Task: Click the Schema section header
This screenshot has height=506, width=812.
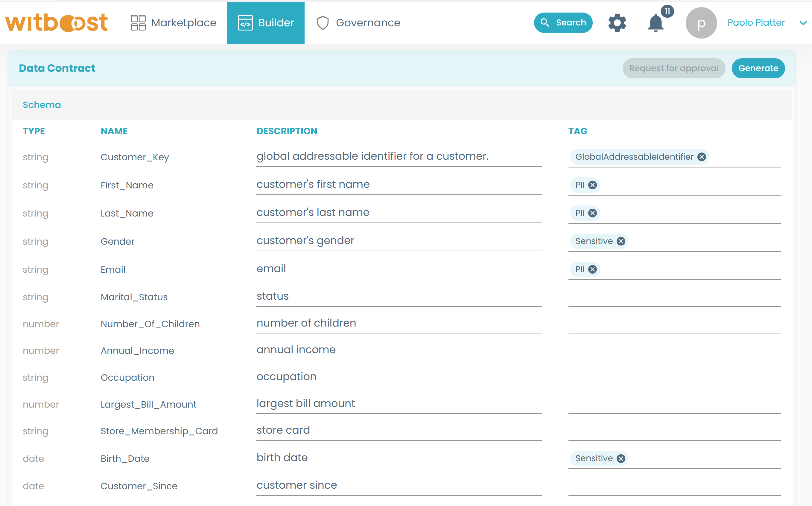Action: point(42,105)
